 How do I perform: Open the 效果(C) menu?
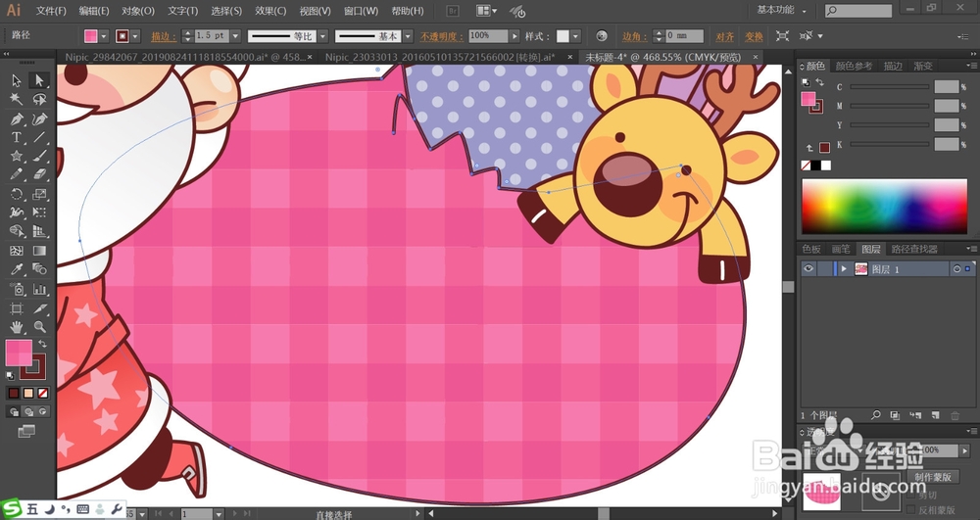coord(270,11)
